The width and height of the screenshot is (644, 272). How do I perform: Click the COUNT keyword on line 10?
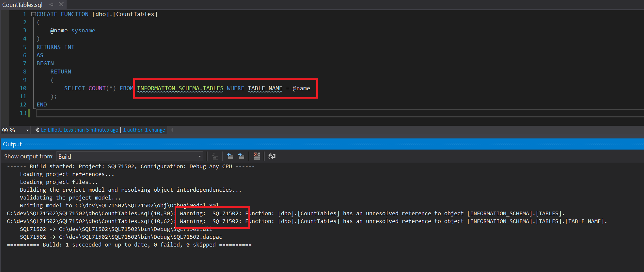tap(97, 88)
